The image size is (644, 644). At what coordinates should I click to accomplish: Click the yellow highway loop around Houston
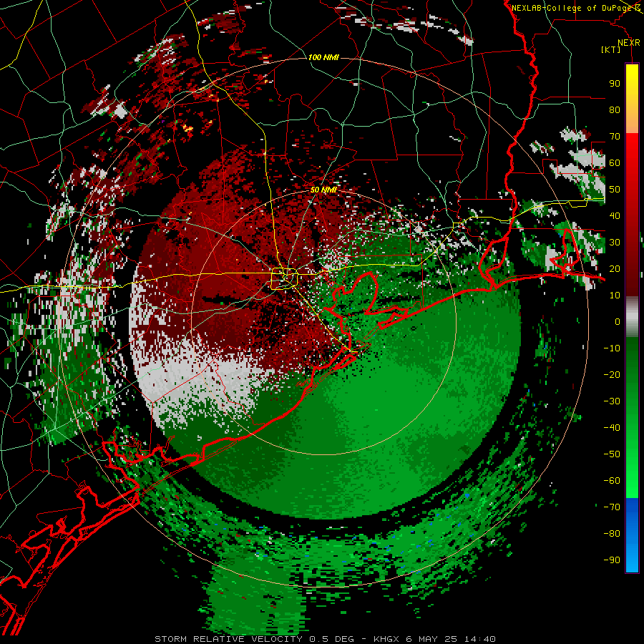pos(284,278)
